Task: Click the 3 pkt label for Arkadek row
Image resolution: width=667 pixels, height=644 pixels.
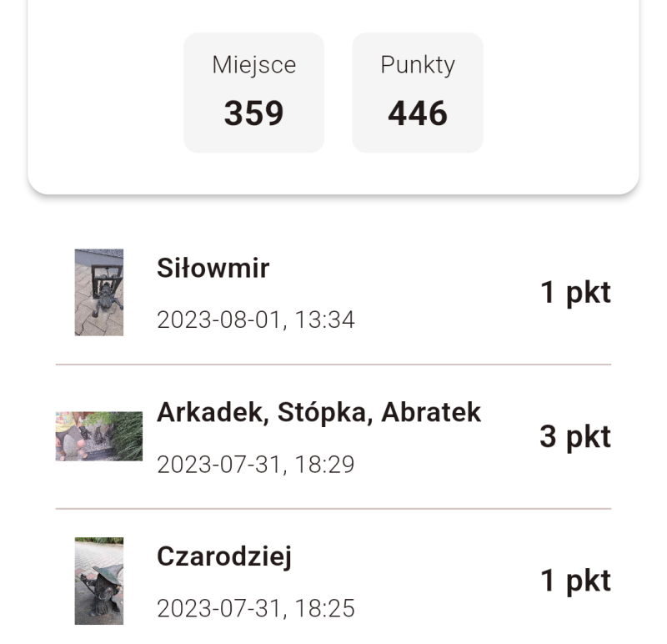Action: coord(574,436)
